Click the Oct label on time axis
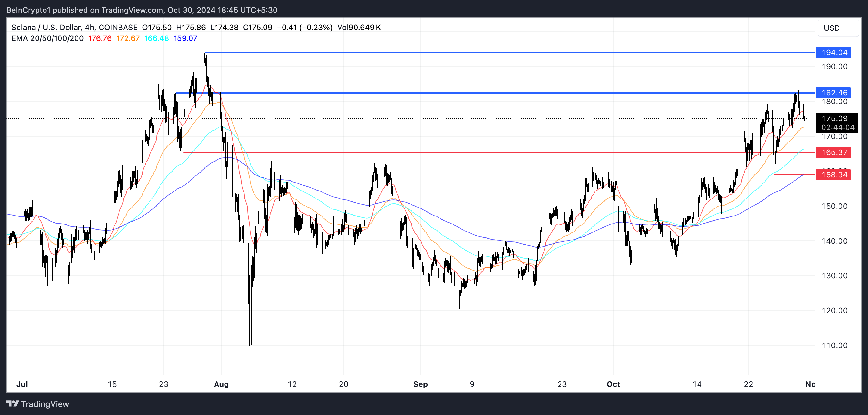This screenshot has width=868, height=415. coord(613,384)
